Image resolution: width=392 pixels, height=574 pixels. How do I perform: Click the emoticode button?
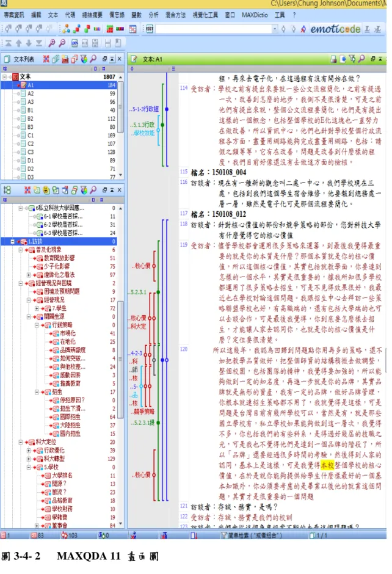click(x=335, y=29)
